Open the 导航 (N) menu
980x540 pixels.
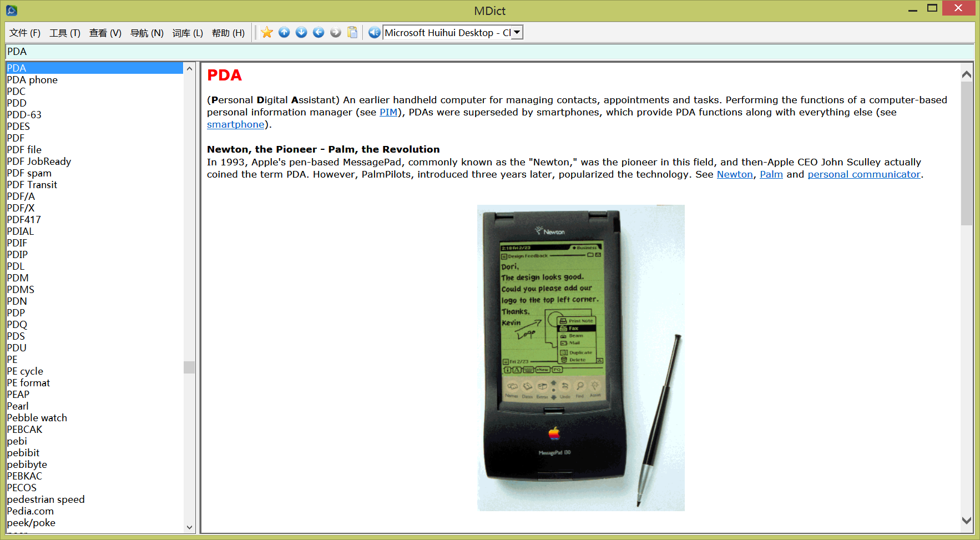point(147,33)
